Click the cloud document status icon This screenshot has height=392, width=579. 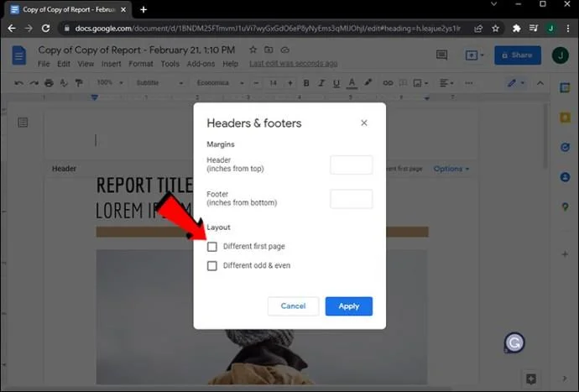[x=284, y=50]
